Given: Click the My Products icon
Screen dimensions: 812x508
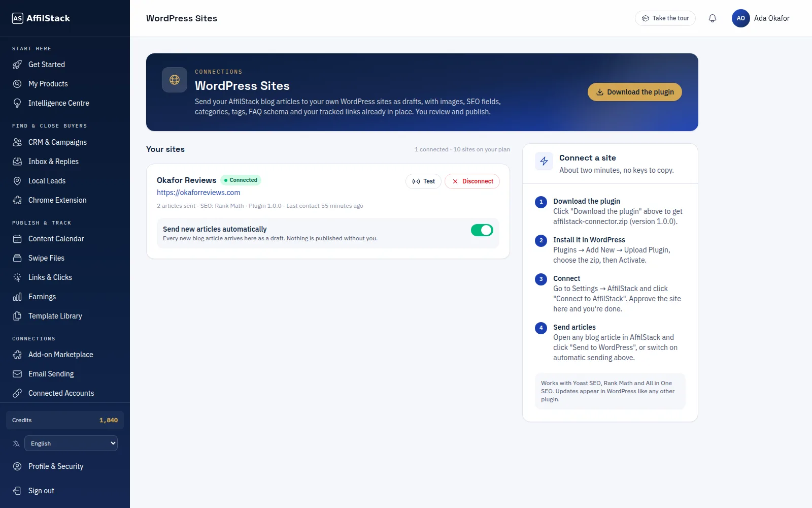Looking at the screenshot, I should coord(17,84).
